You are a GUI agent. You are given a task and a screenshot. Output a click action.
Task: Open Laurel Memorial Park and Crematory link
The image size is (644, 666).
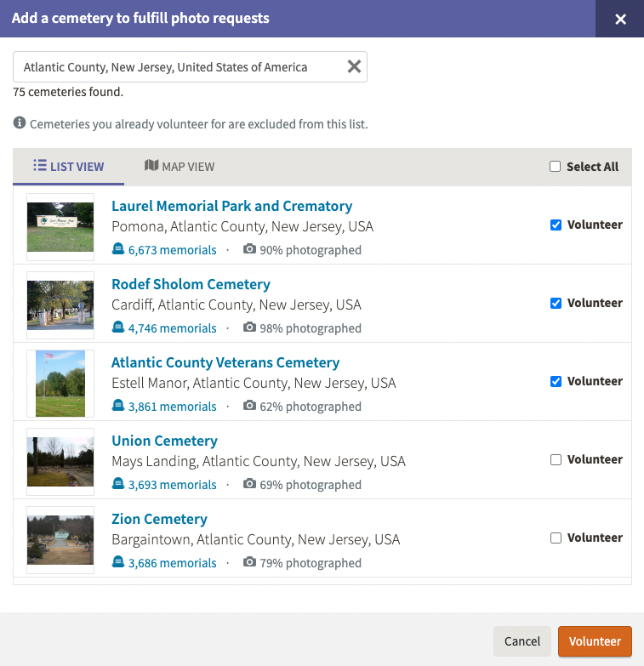coord(231,206)
